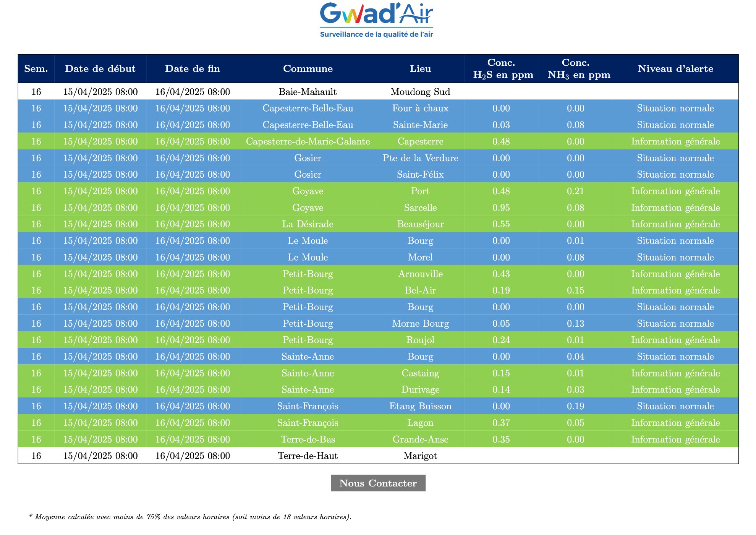The image size is (756, 535).
Task: Click the Terre-de-Haut commune cell
Action: 308,456
